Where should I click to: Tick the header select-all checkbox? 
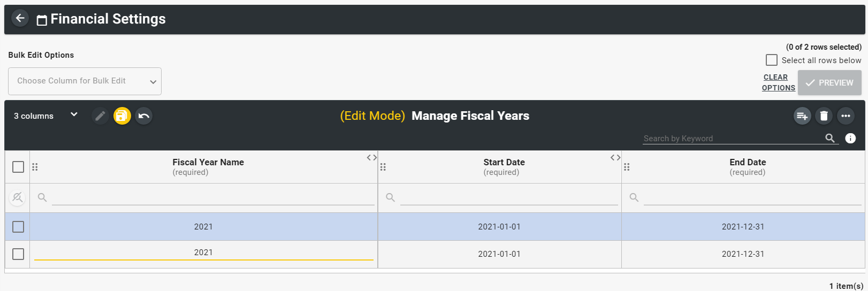tap(18, 167)
